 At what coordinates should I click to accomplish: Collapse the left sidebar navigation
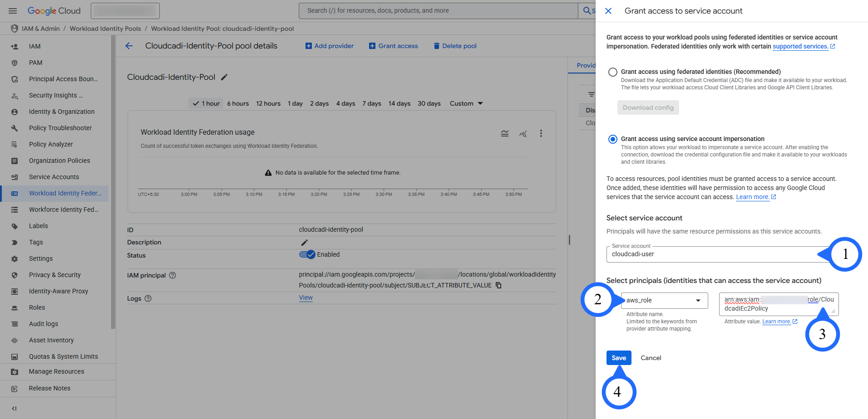pos(14,408)
